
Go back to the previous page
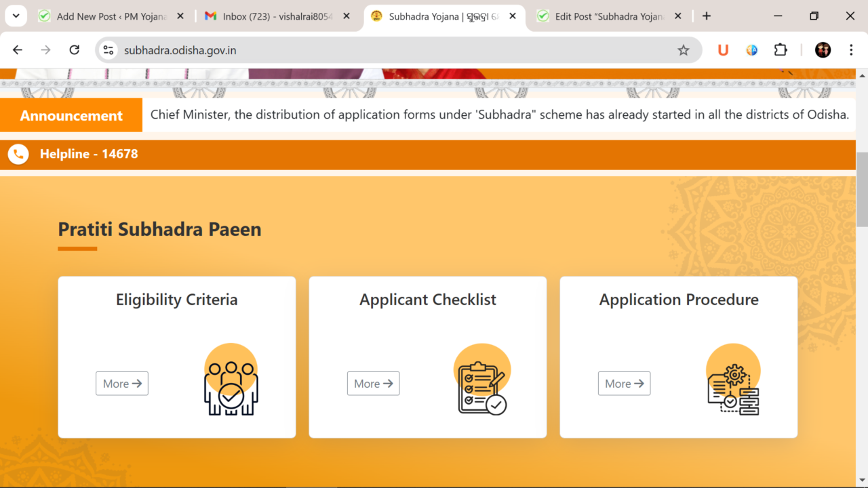click(x=18, y=50)
